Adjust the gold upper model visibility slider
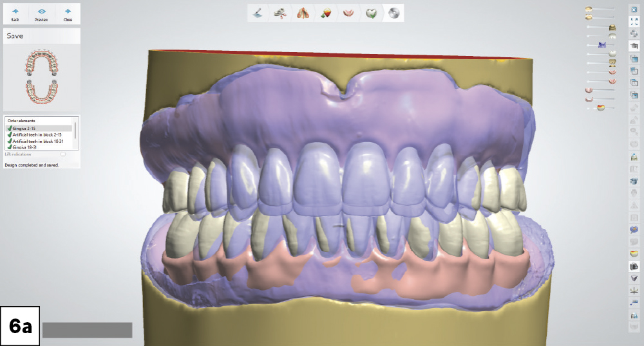 click(x=601, y=27)
